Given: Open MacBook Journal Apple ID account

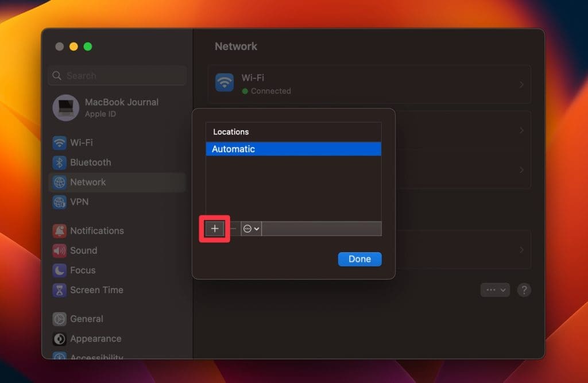Looking at the screenshot, I should [x=117, y=107].
